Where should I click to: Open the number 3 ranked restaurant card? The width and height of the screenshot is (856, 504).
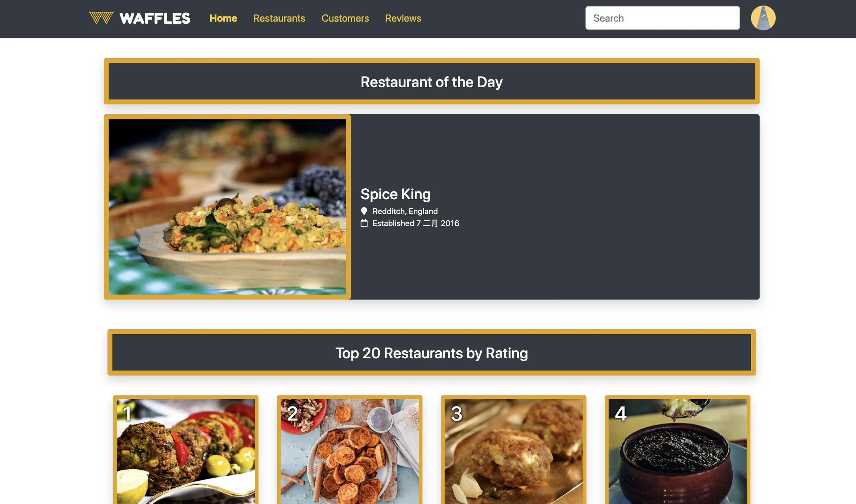514,450
